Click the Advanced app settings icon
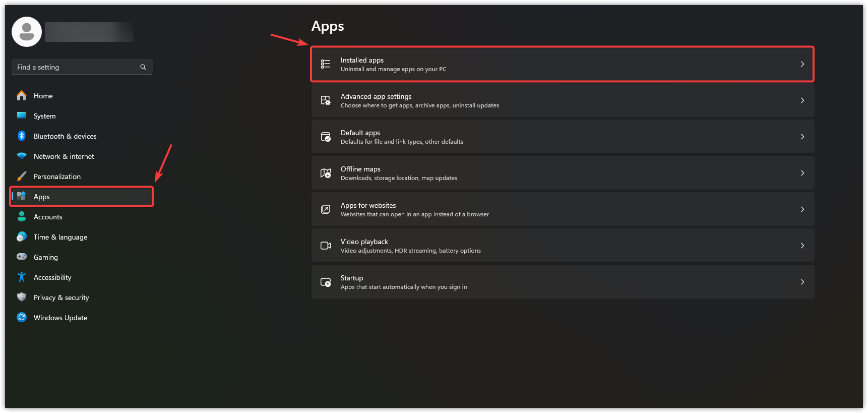 (326, 100)
